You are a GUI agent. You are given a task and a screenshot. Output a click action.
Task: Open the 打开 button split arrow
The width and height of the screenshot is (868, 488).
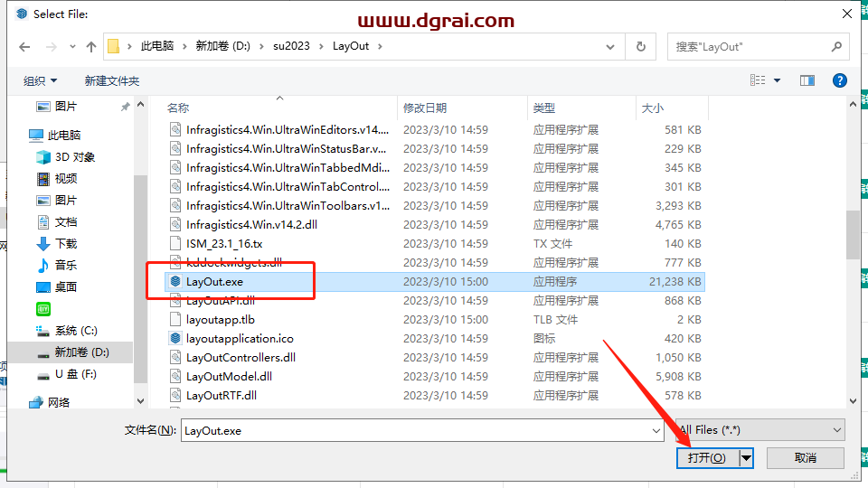746,458
